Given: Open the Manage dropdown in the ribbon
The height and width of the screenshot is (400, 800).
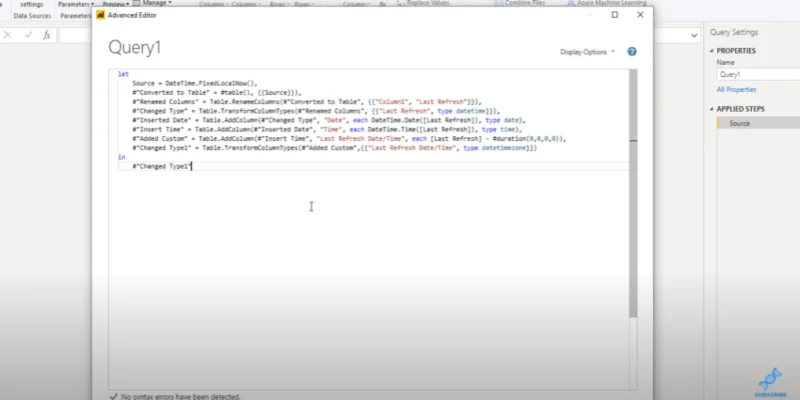Looking at the screenshot, I should 158,3.
